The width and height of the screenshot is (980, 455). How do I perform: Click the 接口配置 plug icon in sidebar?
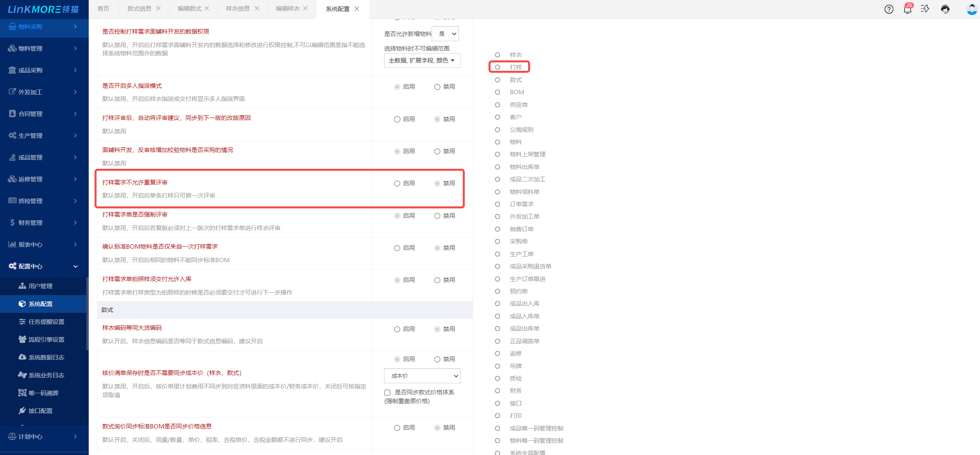tap(22, 411)
